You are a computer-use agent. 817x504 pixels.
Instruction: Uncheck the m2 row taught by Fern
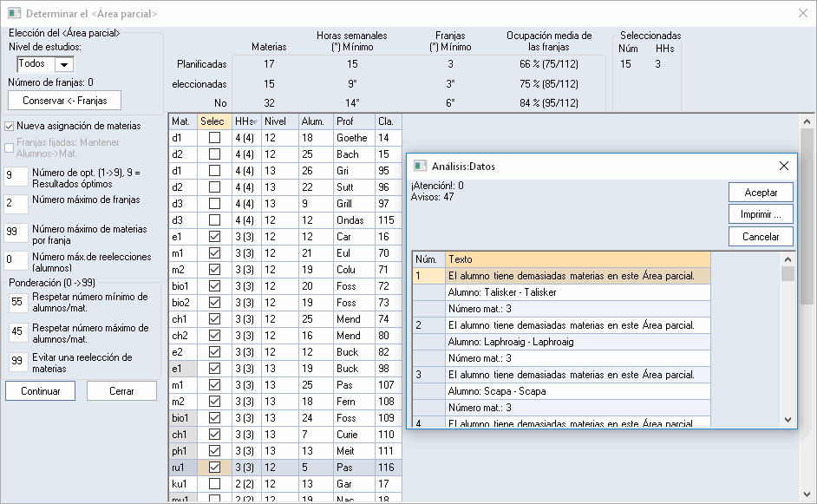point(214,402)
